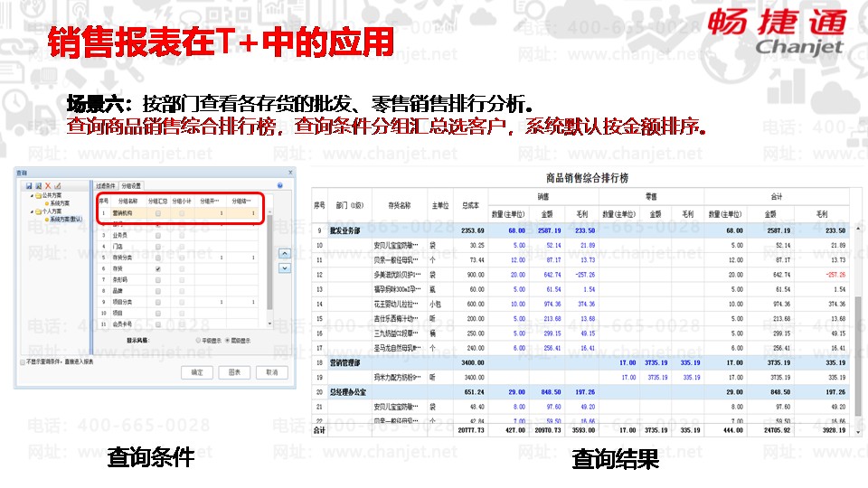Image resolution: width=868 pixels, height=488 pixels.
Task: Toggle 分组汇总 checkbox for 项目分类
Action: [x=157, y=302]
